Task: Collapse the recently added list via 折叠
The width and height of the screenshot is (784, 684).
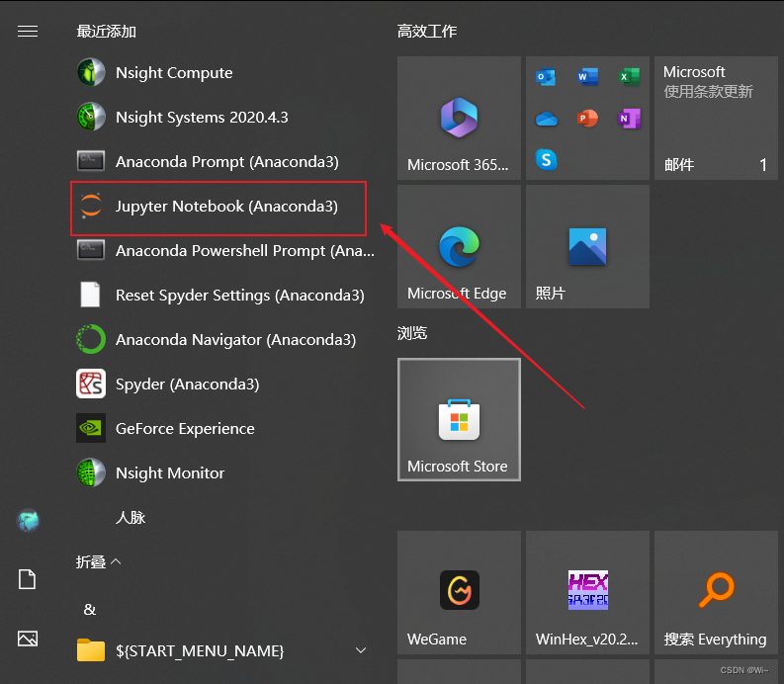Action: 99,562
